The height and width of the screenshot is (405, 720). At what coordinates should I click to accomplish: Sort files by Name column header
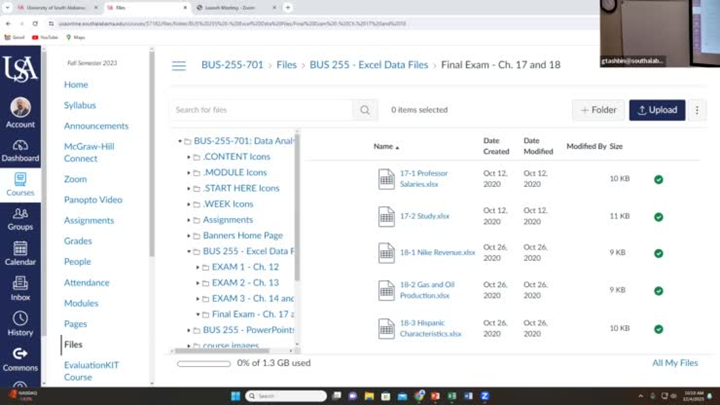(386, 146)
